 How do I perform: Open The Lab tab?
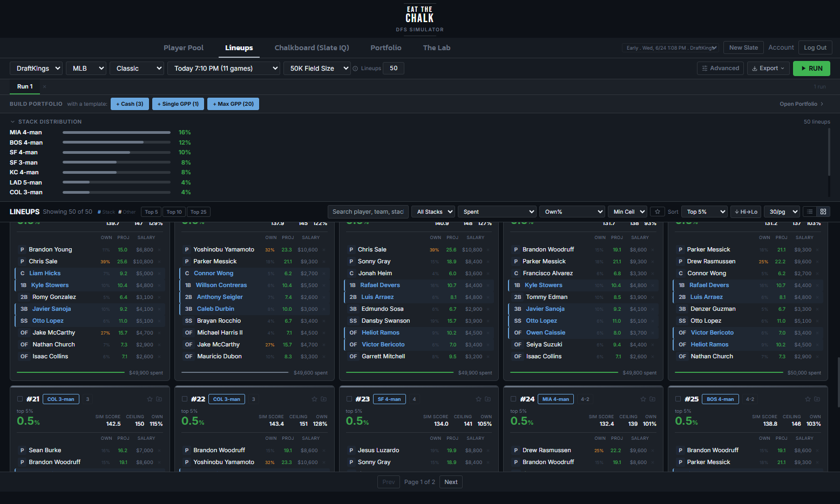point(436,47)
